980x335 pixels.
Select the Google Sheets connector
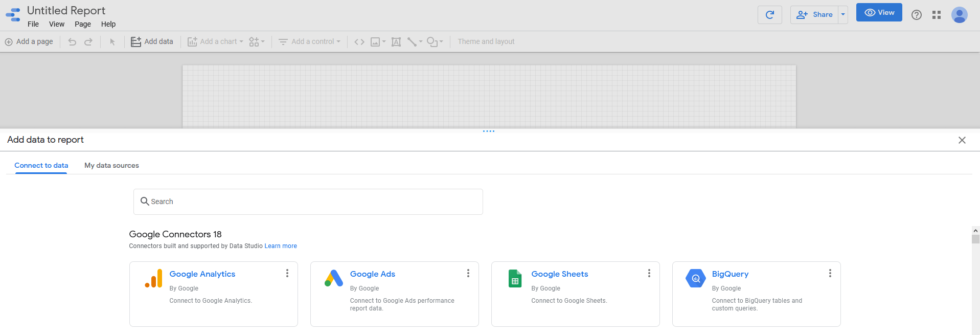(x=576, y=294)
